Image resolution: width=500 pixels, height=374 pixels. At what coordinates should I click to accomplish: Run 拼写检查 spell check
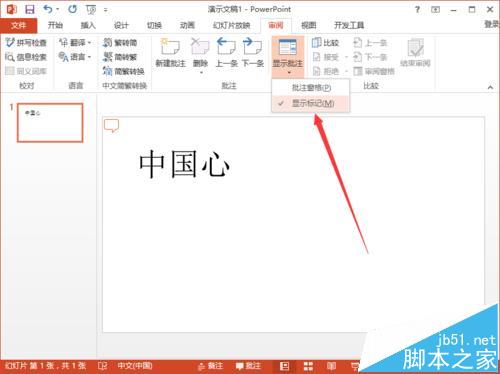(26, 43)
